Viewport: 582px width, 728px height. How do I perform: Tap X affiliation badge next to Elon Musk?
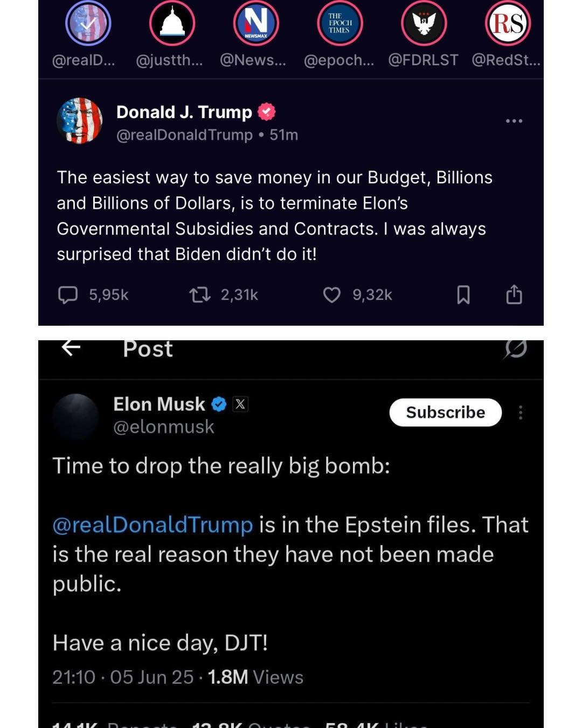(240, 404)
